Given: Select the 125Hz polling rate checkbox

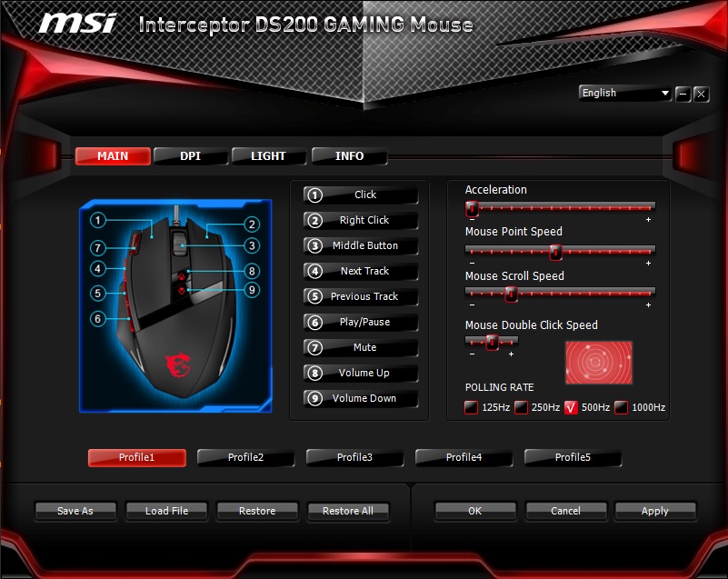Looking at the screenshot, I should click(472, 408).
